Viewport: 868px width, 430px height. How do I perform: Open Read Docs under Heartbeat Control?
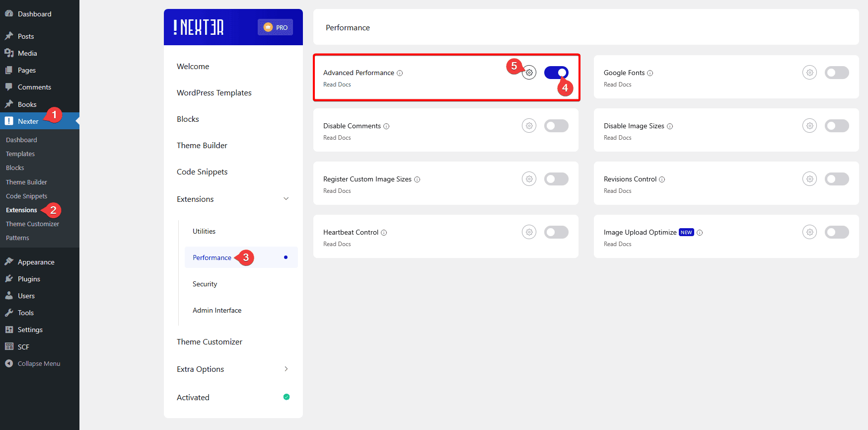[x=337, y=244]
